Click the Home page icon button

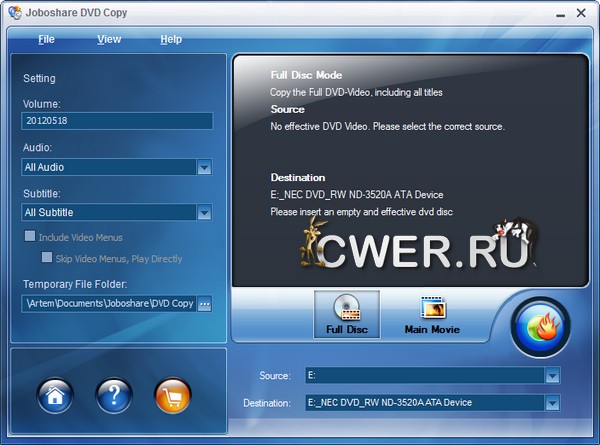tap(56, 396)
